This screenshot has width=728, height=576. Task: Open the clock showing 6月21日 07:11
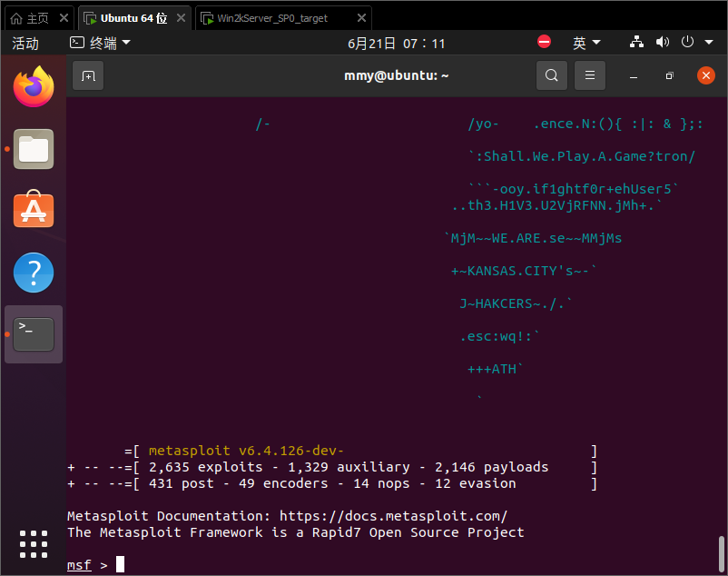point(396,44)
